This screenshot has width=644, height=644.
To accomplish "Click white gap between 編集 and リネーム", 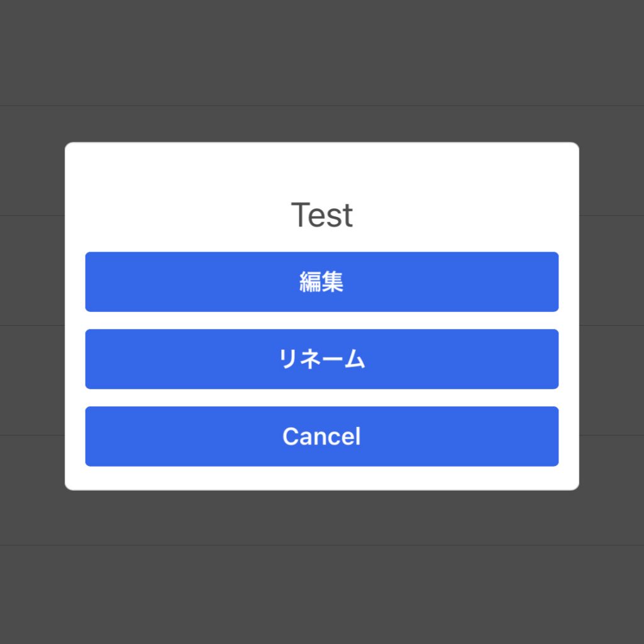I will coord(321,320).
